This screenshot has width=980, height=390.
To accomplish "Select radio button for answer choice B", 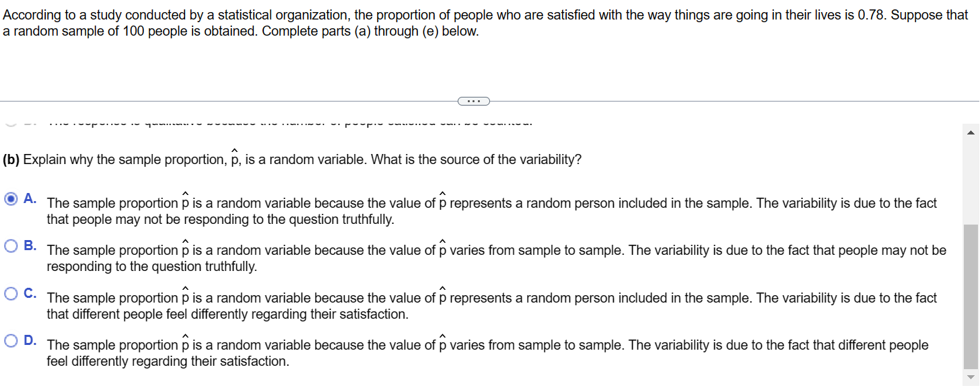I will coord(9,245).
